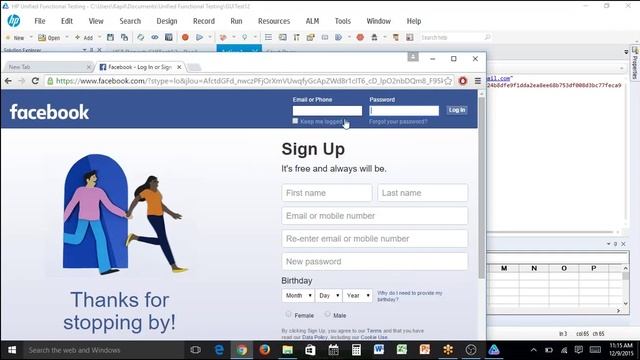Click the red extension icon in Chrome
This screenshot has height=360, width=640.
tap(462, 81)
